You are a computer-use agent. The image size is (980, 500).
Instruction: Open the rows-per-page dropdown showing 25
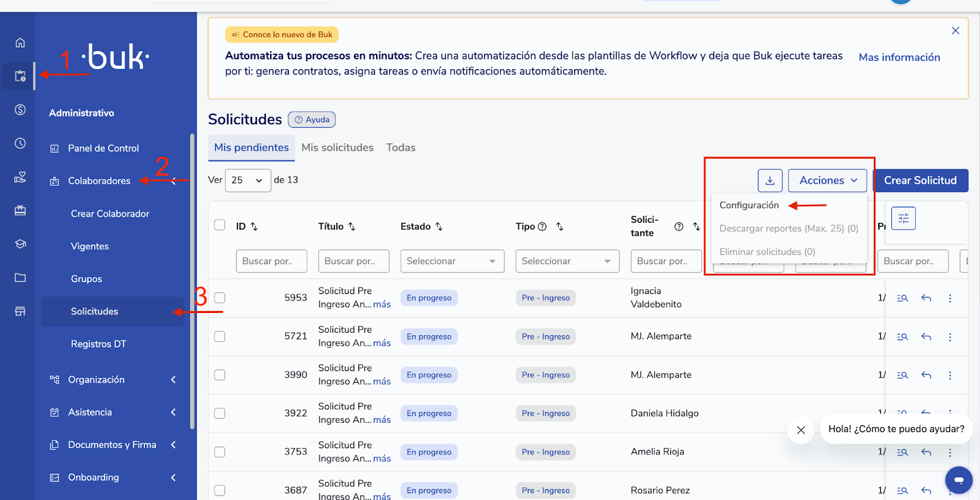[x=248, y=180]
